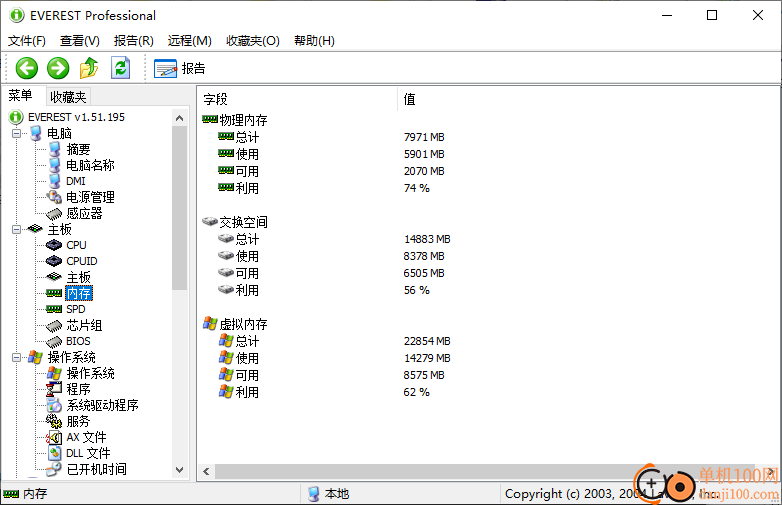
Task: Select the 电脑 computer icon in tree
Action: (x=36, y=133)
